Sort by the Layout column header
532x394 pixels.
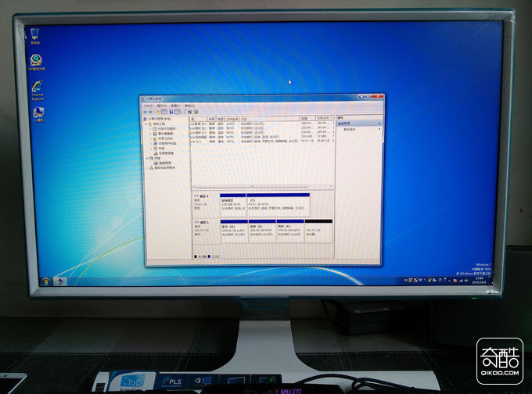[x=212, y=119]
